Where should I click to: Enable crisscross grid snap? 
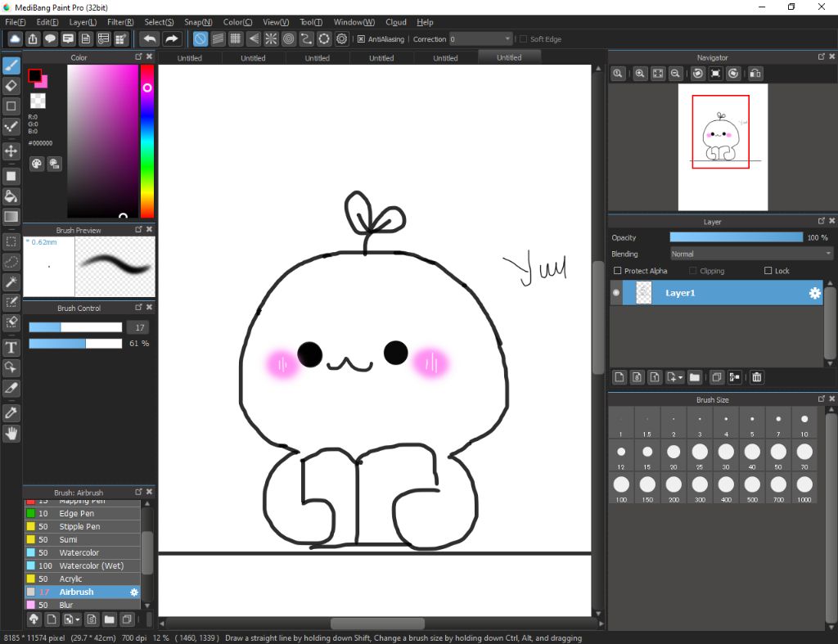click(x=235, y=39)
